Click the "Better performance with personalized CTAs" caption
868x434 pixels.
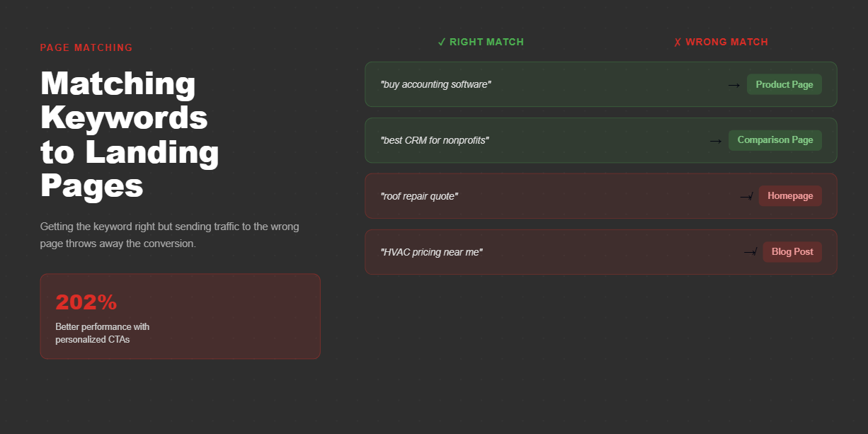coord(103,333)
